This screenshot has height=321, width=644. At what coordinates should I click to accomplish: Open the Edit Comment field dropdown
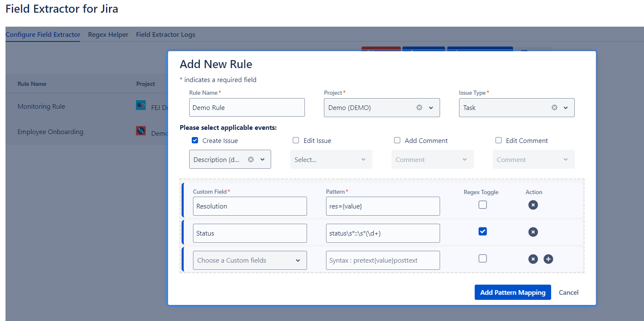coord(534,159)
